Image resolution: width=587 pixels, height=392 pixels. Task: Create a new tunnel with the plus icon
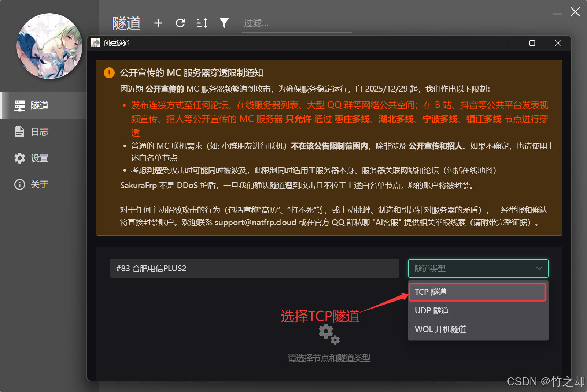[158, 23]
